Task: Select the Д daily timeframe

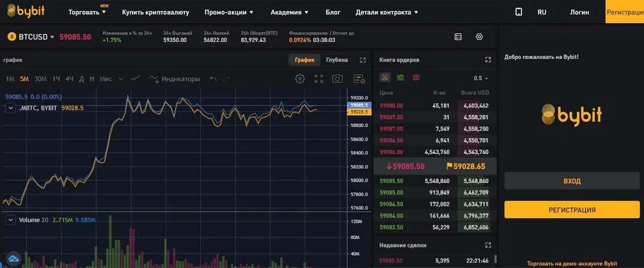Action: 82,79
